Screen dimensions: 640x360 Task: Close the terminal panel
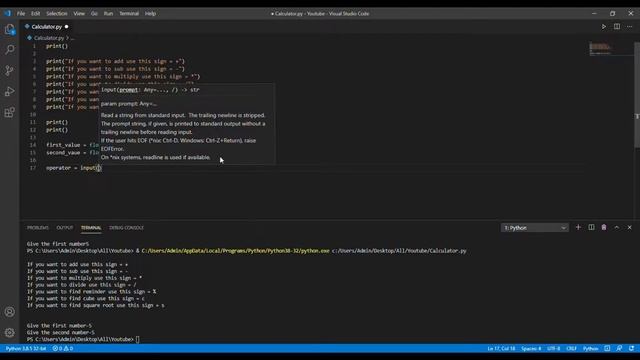[629, 227]
